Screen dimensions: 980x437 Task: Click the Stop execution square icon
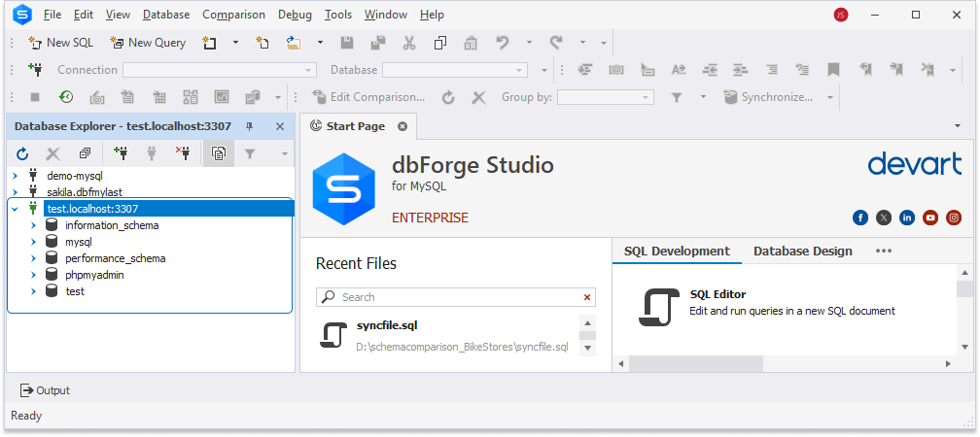tap(35, 97)
